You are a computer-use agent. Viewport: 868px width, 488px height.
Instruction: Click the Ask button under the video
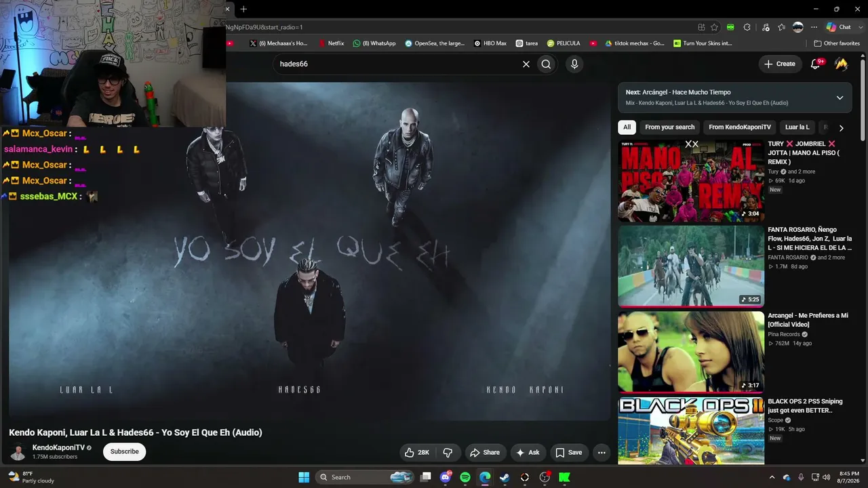point(528,453)
